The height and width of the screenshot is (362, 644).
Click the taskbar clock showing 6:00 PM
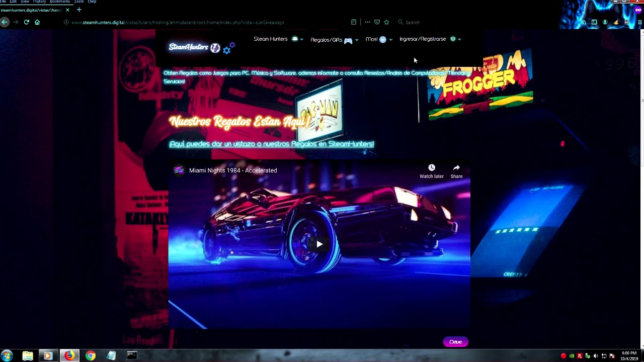(x=629, y=356)
